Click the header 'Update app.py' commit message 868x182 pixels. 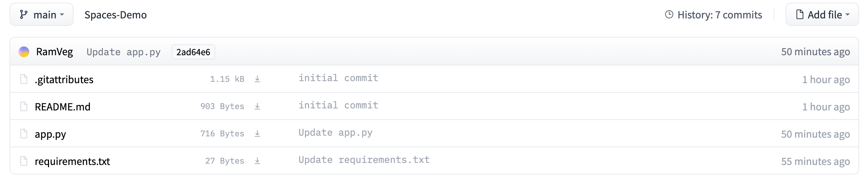(x=123, y=52)
